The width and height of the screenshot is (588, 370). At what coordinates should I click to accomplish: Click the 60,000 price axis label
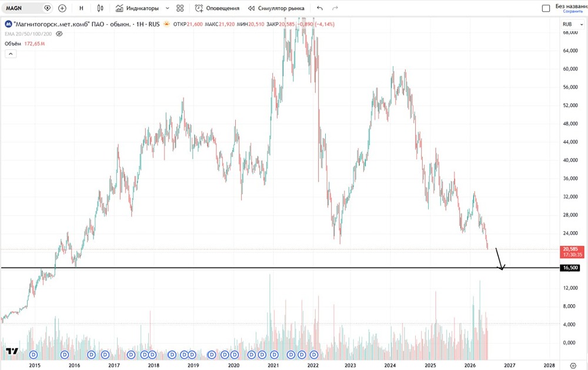click(x=570, y=69)
